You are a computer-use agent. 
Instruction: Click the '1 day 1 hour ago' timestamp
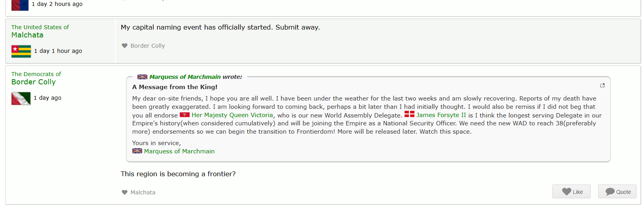click(58, 51)
